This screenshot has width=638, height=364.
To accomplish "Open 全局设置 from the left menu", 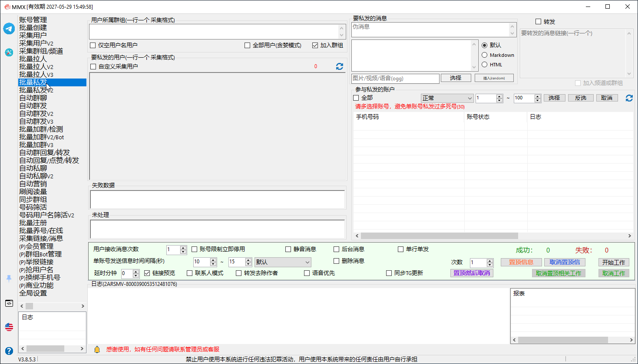I will [33, 293].
